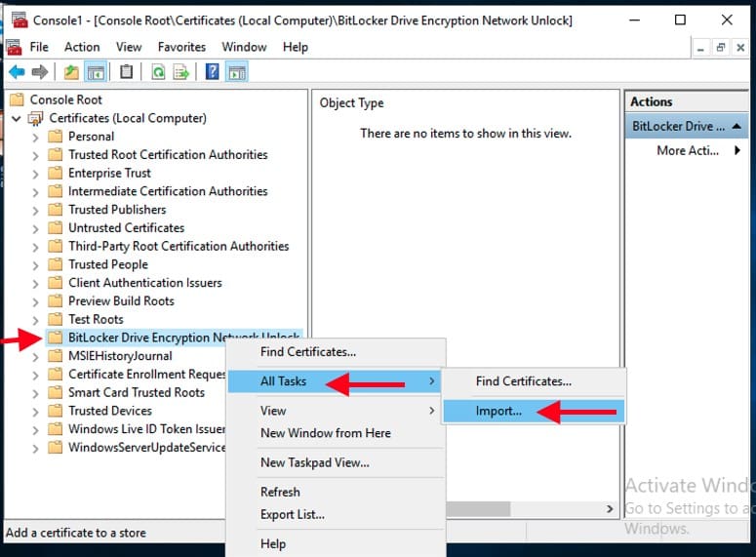Expand the Personal certificate store
Screen dimensions: 756x557
click(x=36, y=137)
